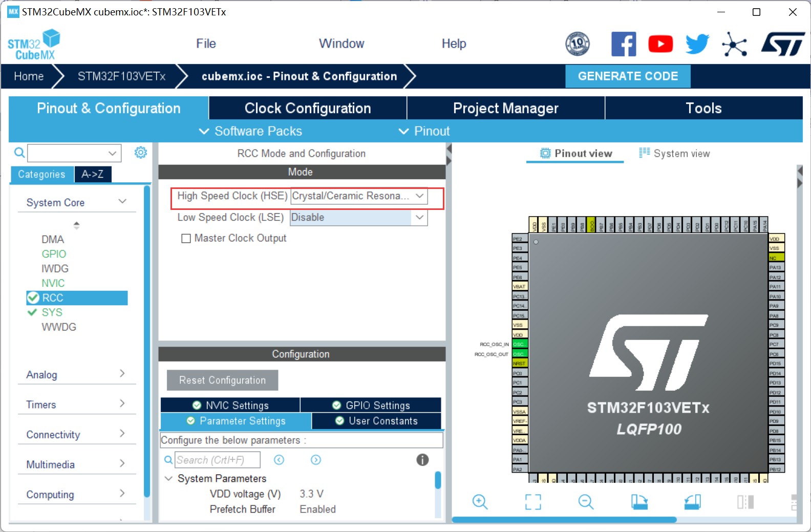811x532 pixels.
Task: Select GPIO in the System Core list
Action: pos(54,254)
